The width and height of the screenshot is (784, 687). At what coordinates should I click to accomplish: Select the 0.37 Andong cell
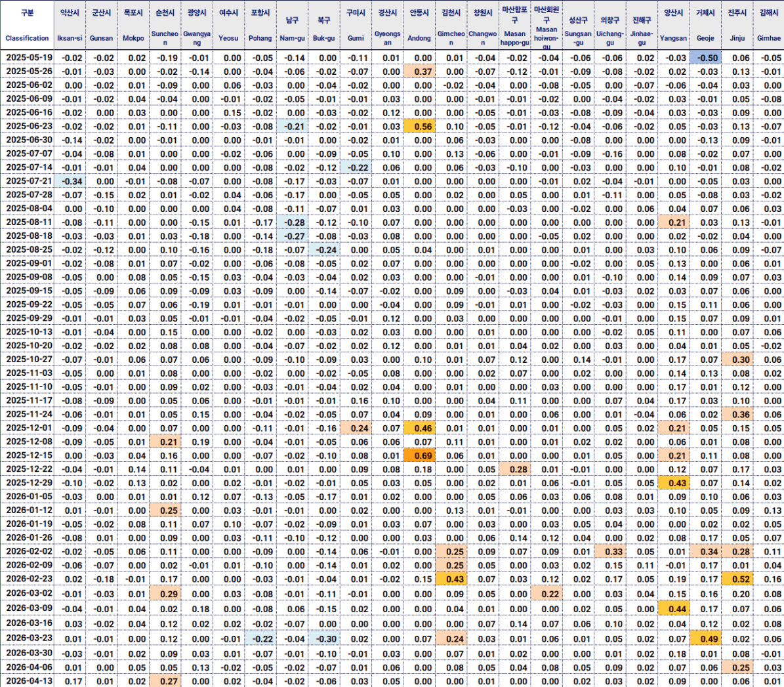click(419, 72)
